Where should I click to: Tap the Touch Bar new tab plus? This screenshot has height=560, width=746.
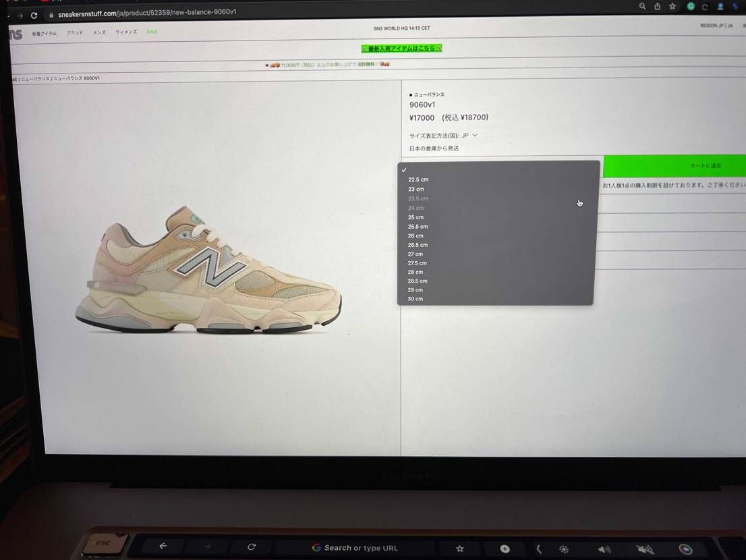505,549
